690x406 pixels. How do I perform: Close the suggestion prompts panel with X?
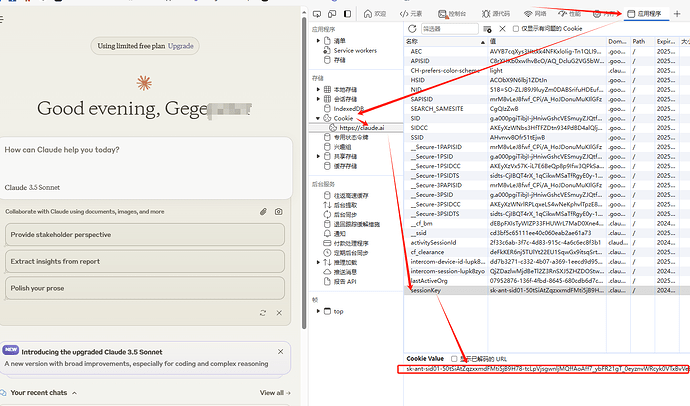point(279,313)
